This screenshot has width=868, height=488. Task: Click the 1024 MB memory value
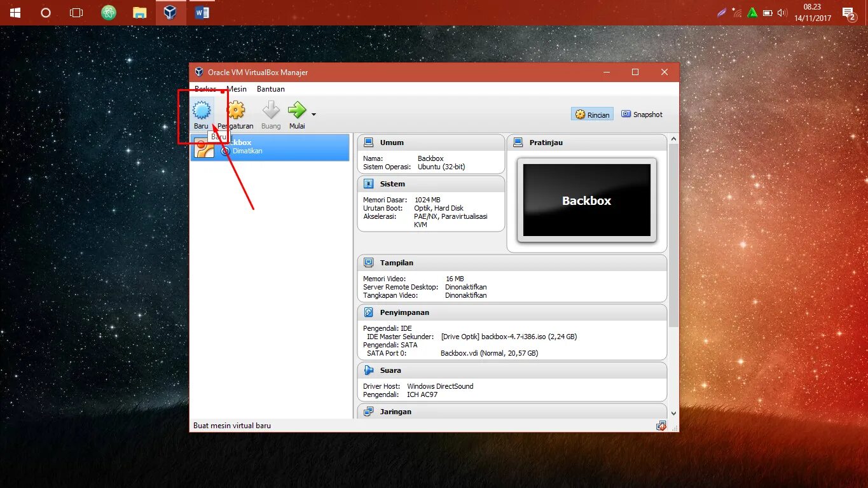(x=427, y=200)
